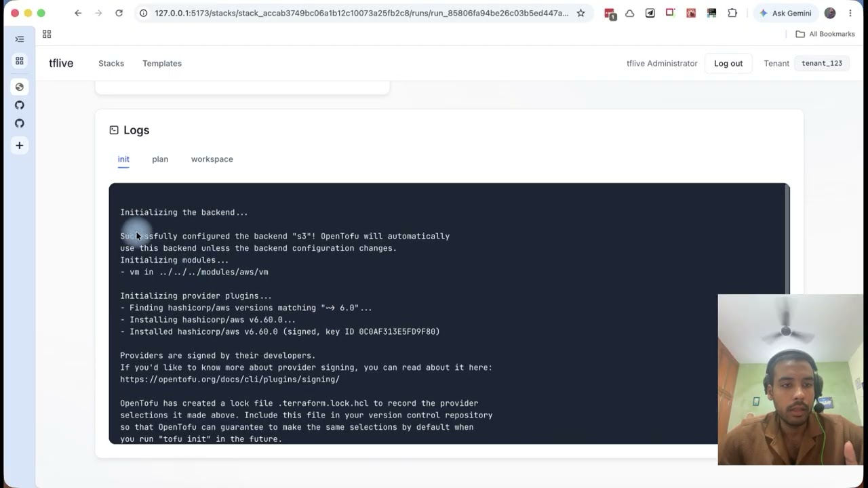
Task: Bookmark this page with the star icon
Action: click(580, 13)
